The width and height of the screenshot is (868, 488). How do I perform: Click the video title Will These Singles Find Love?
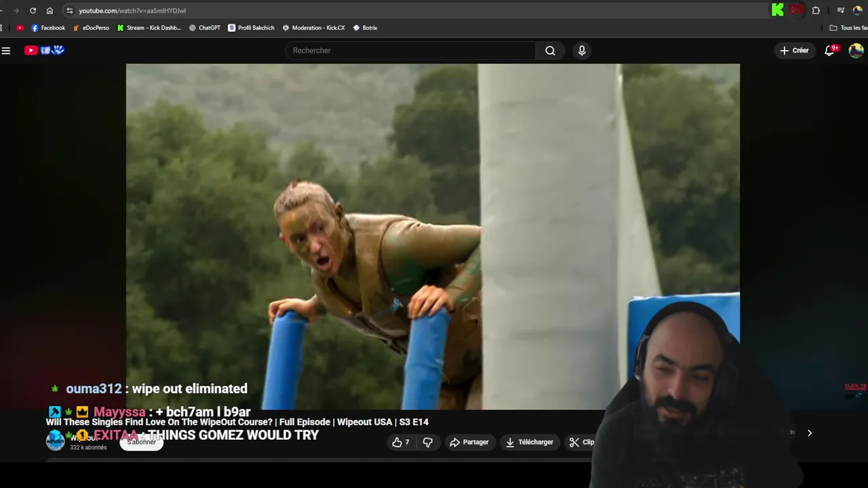237,422
